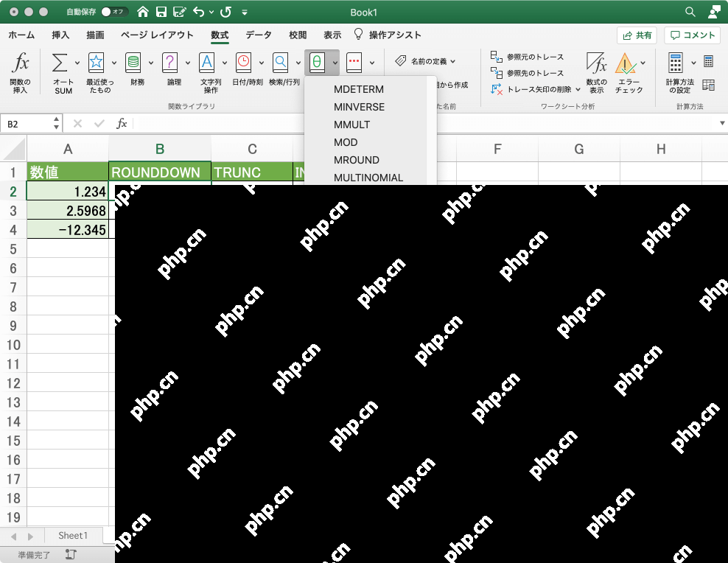Open Lookup (検索/行列) functions icon
This screenshot has width=728, height=563.
[281, 63]
